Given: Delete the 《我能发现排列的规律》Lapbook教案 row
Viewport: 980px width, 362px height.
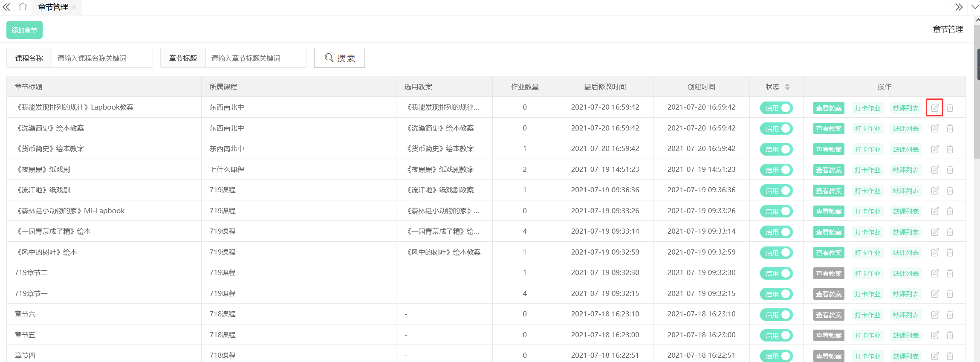Looking at the screenshot, I should coord(950,108).
